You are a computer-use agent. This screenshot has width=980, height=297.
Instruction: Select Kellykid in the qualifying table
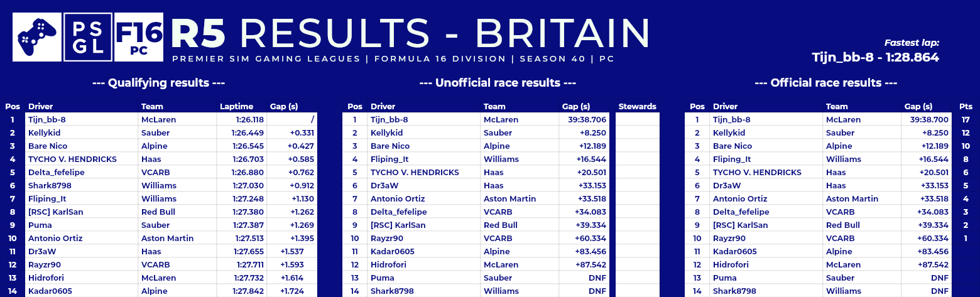[x=44, y=133]
